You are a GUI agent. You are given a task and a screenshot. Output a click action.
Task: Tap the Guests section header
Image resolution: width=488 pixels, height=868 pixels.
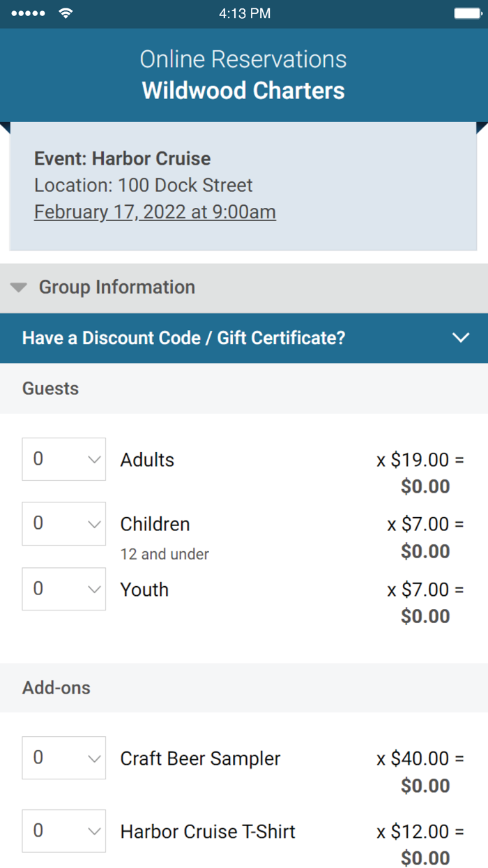(x=50, y=389)
